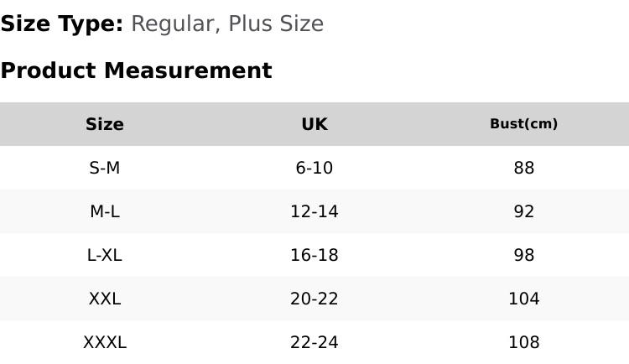Click the bust value 92
The image size is (629, 364).
[x=524, y=211]
